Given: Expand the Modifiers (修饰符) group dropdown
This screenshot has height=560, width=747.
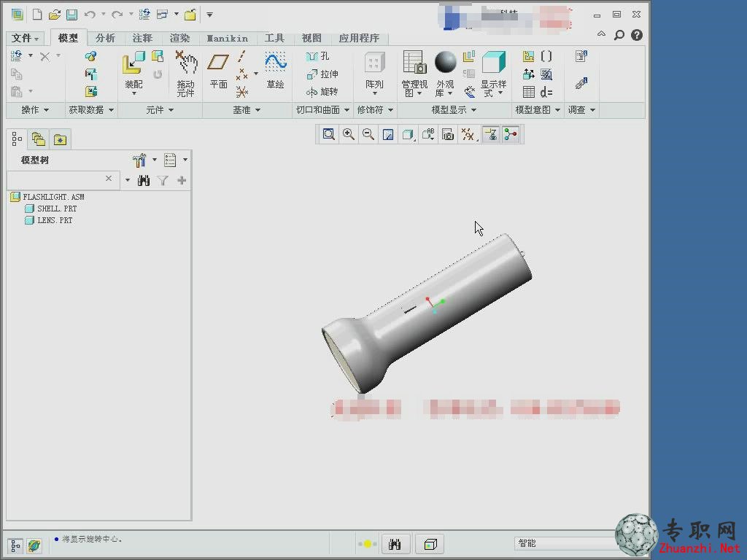Looking at the screenshot, I should point(375,110).
